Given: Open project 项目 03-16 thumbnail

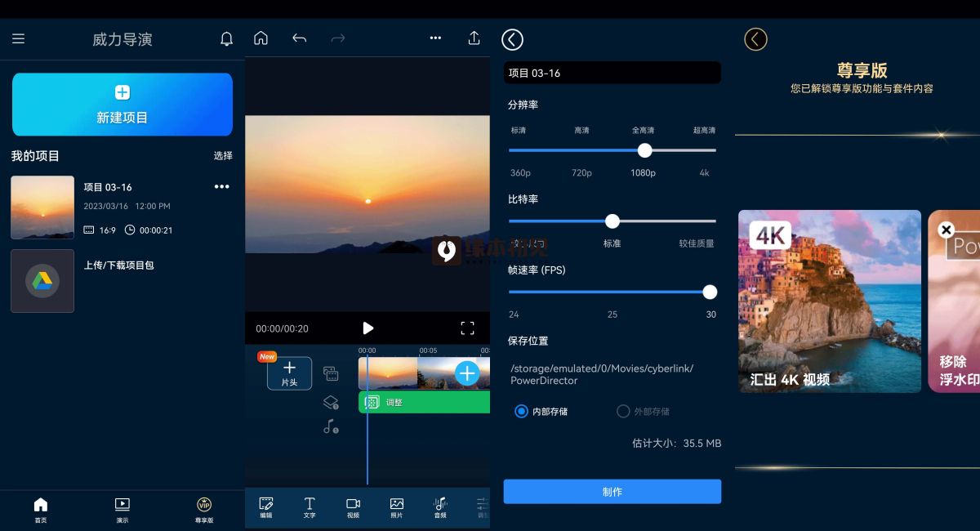Looking at the screenshot, I should 42,207.
